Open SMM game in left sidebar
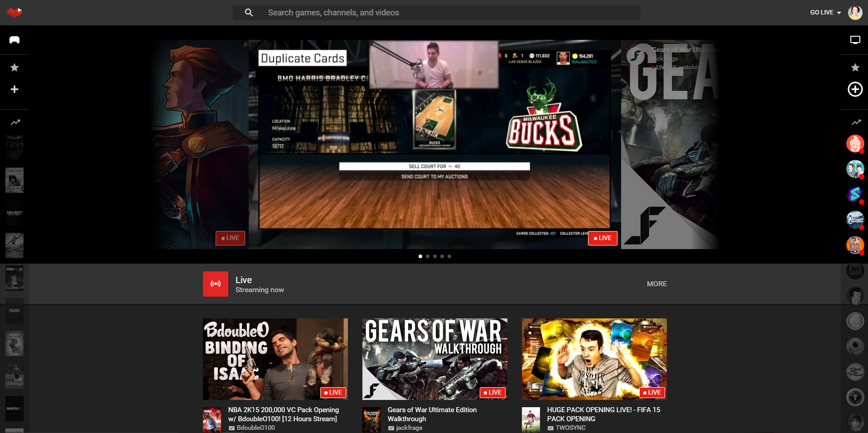 tap(14, 311)
